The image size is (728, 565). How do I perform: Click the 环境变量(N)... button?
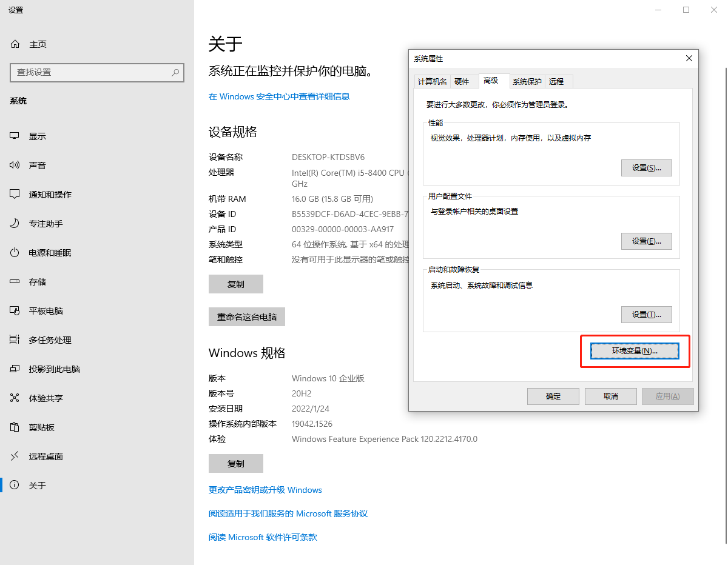635,351
